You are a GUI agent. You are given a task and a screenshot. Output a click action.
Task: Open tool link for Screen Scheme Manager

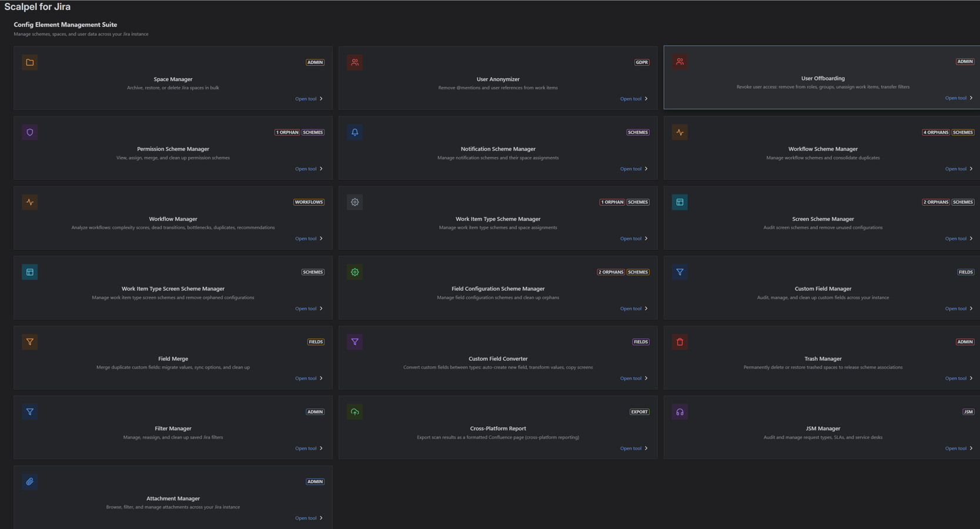[x=959, y=239]
